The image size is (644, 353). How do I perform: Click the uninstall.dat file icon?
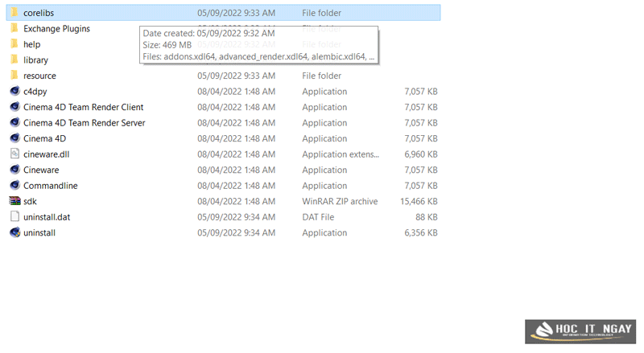[x=14, y=216]
